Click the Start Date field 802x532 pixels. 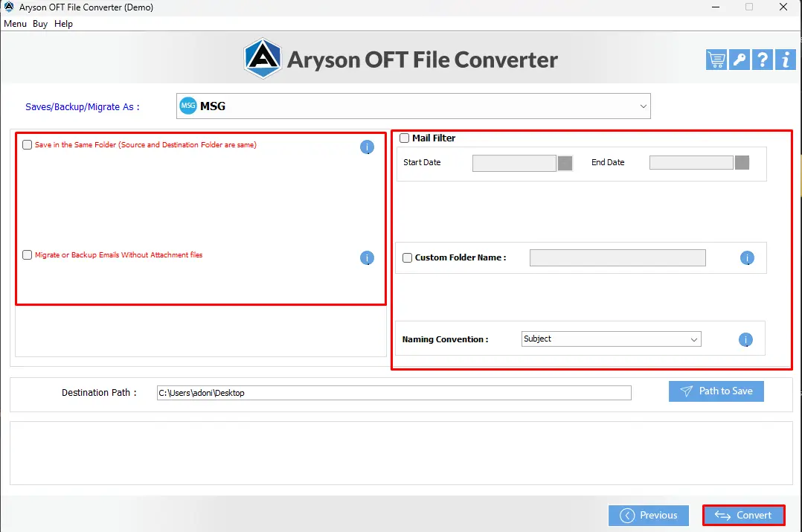pos(514,163)
